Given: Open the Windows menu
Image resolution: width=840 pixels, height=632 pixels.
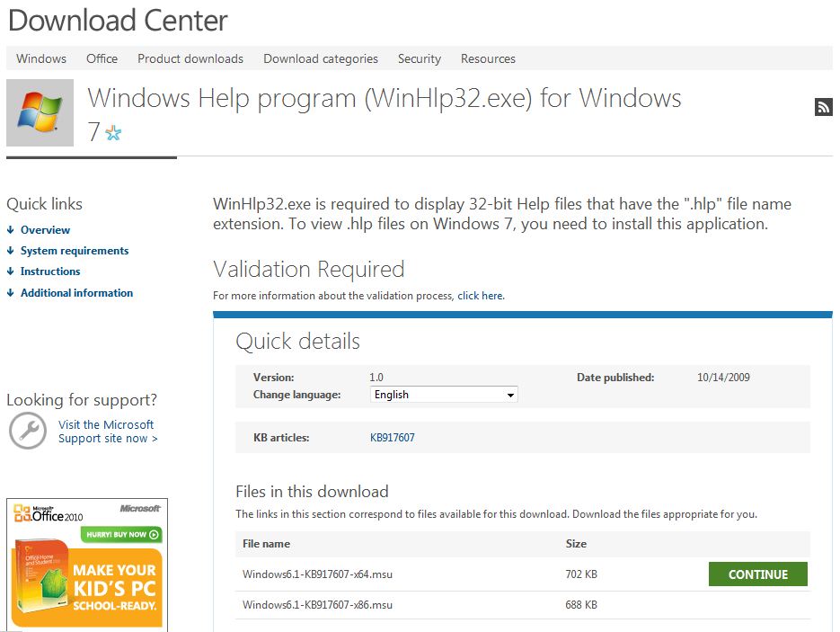Looking at the screenshot, I should pyautogui.click(x=41, y=58).
